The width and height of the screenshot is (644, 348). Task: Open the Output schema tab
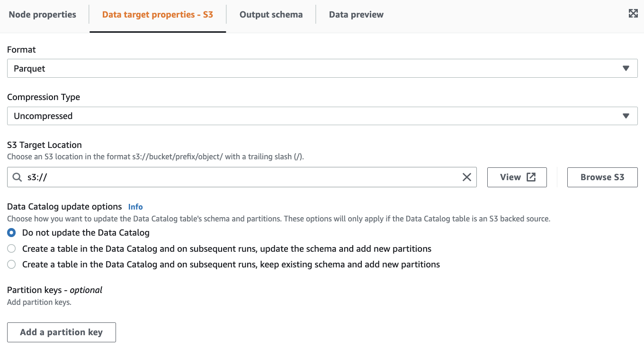(x=271, y=15)
